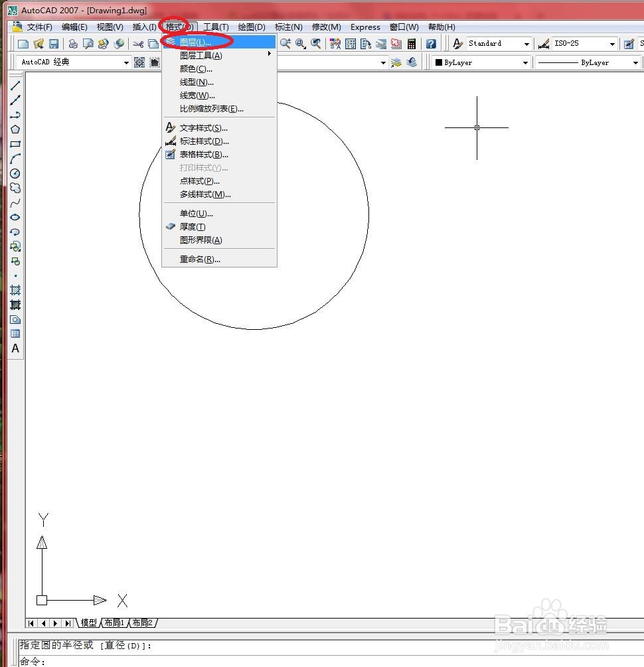Click the Dimension style icon
The image size is (644, 667).
(x=544, y=43)
